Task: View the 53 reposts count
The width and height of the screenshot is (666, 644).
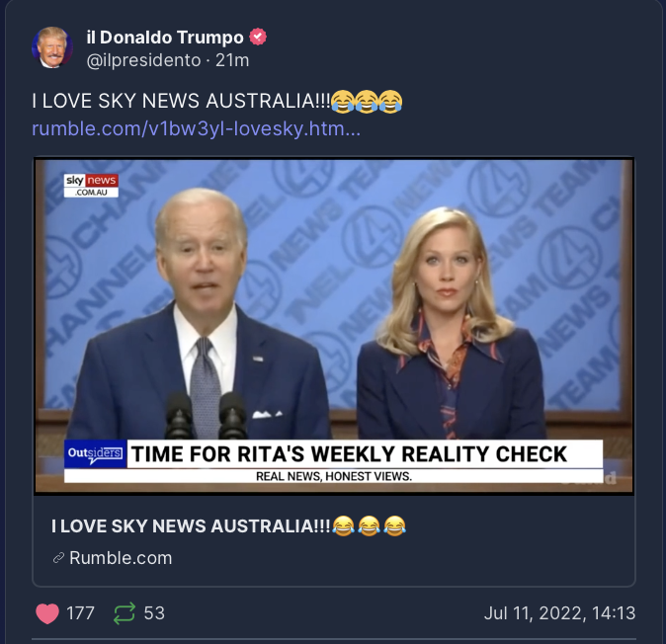Action: point(154,613)
